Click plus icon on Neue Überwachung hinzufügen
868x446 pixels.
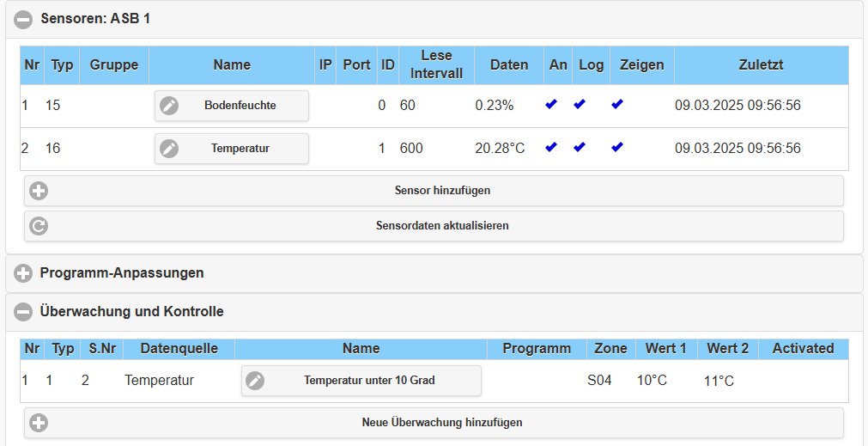[x=39, y=423]
